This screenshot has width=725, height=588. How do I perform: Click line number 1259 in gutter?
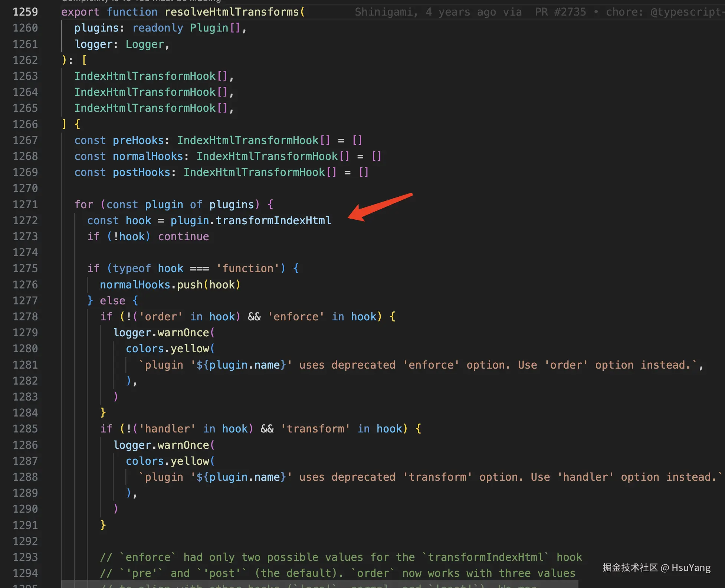25,12
